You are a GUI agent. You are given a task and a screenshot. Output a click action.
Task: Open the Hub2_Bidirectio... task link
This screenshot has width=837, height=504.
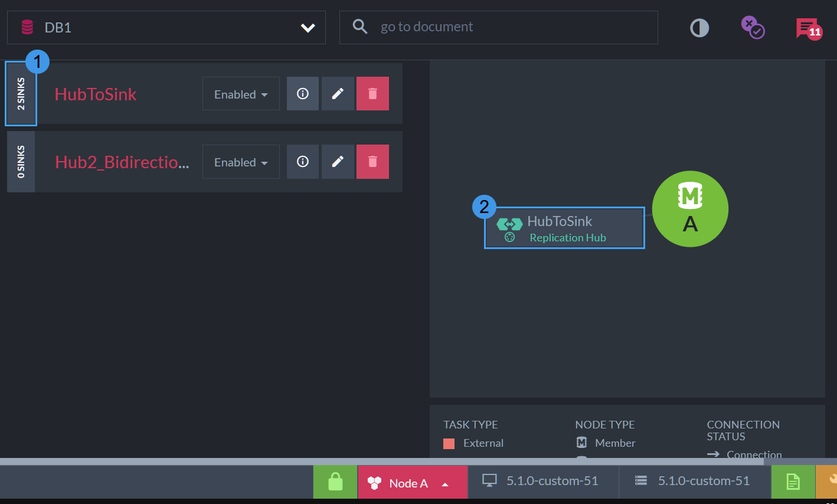[x=122, y=162]
